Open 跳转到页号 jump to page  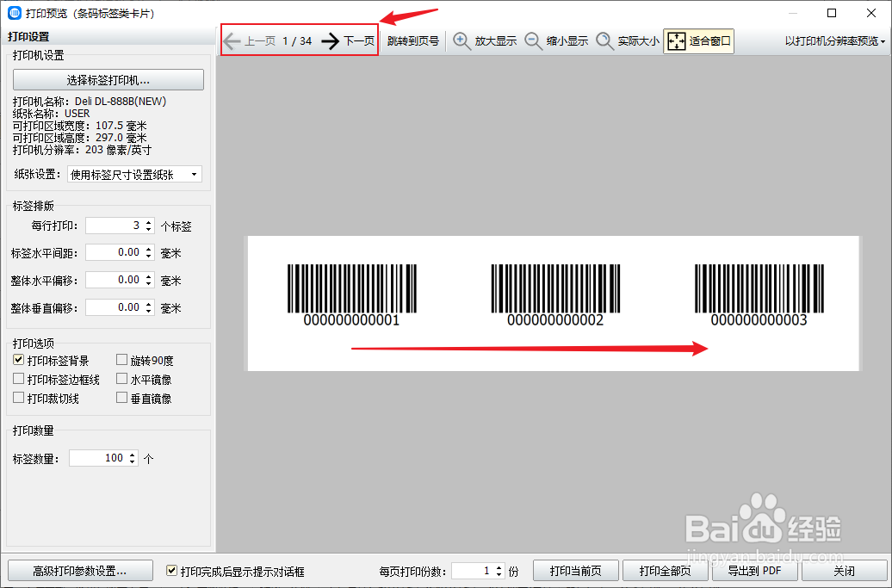pyautogui.click(x=413, y=41)
